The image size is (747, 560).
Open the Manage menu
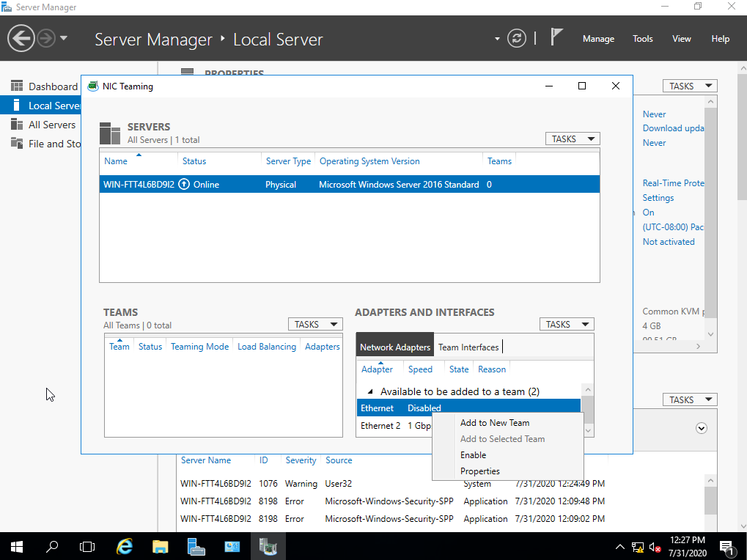598,39
